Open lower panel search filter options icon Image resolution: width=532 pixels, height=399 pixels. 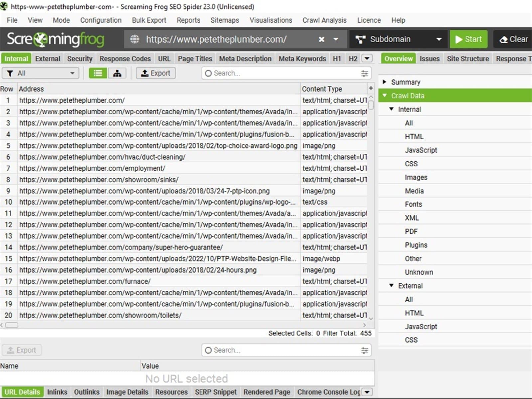click(364, 350)
